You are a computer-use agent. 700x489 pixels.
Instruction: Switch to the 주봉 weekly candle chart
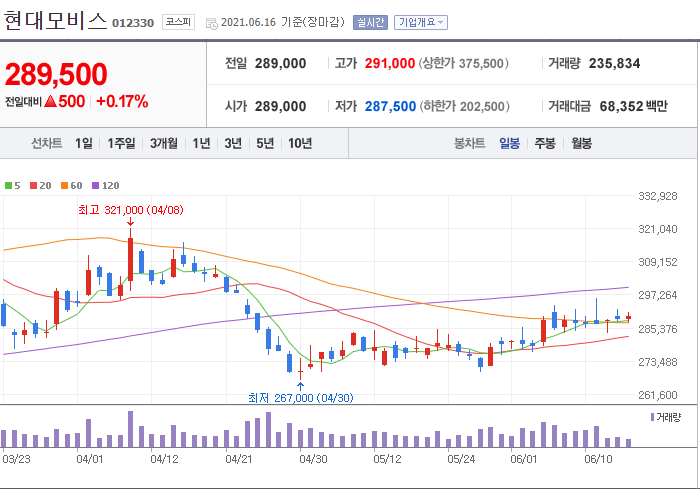pyautogui.click(x=545, y=143)
